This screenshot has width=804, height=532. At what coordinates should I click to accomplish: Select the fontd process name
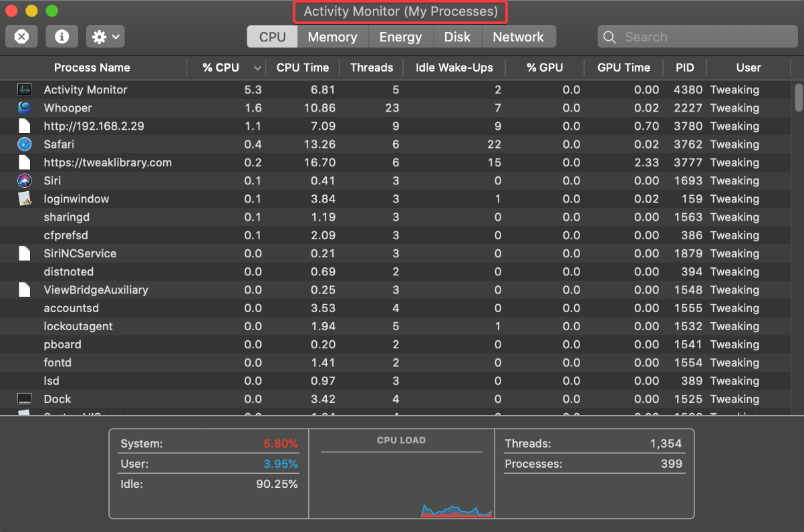[x=57, y=363]
